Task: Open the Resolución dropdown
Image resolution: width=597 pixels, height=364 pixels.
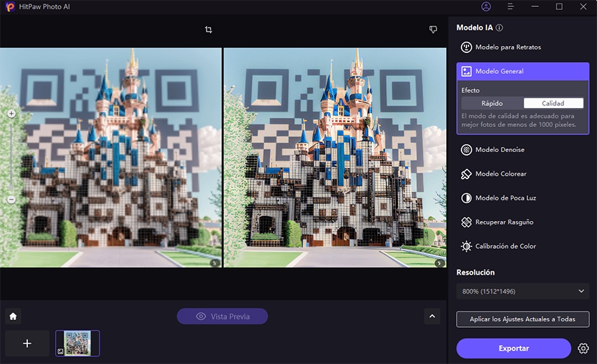Action: pyautogui.click(x=523, y=291)
